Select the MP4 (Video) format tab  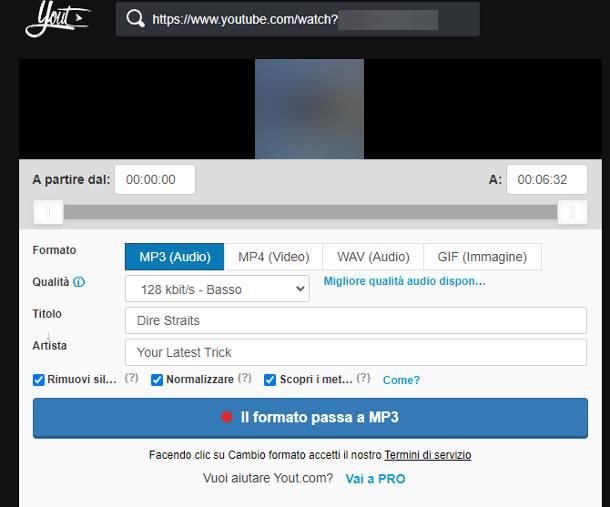tap(273, 257)
